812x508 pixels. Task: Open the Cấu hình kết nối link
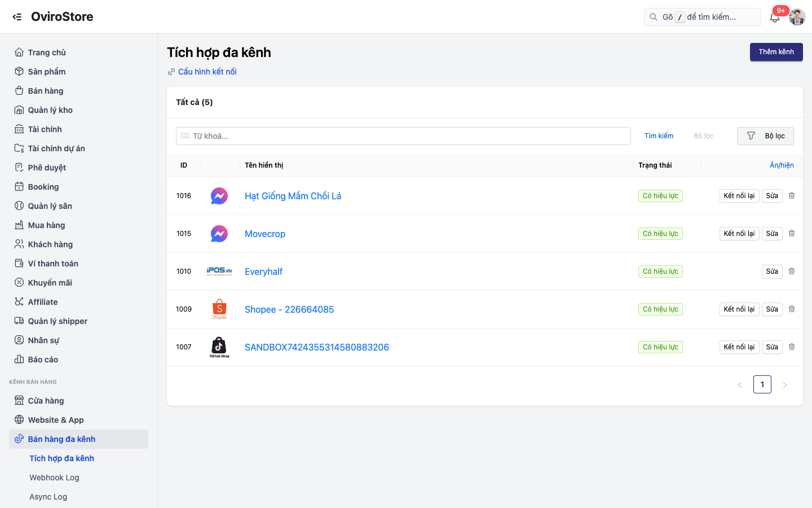coord(207,72)
